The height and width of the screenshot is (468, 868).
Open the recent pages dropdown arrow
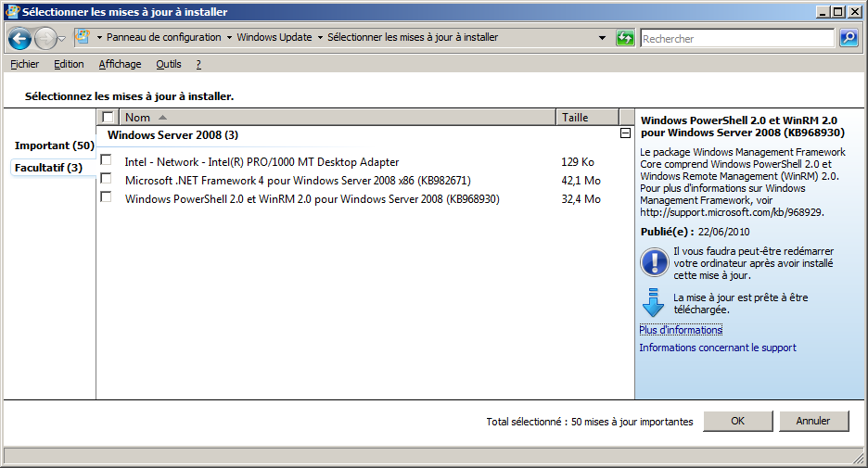coord(62,39)
